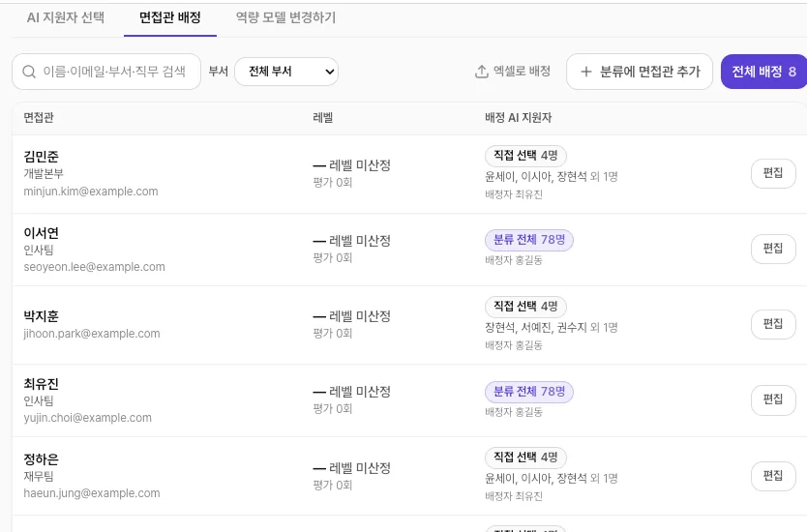Click the name 김민준
The width and height of the screenshot is (807, 532).
[x=42, y=157]
